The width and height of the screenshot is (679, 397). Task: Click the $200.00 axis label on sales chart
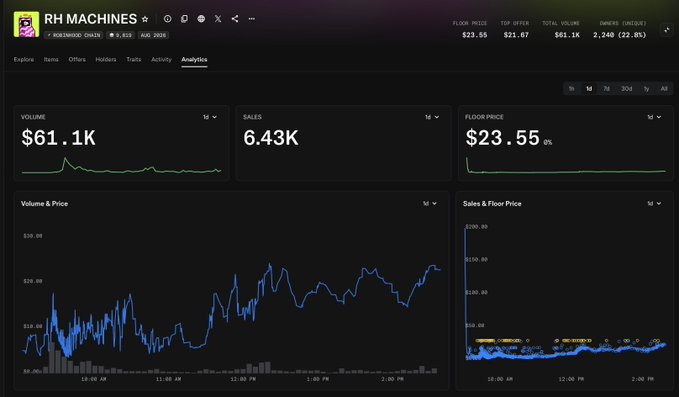pyautogui.click(x=476, y=226)
